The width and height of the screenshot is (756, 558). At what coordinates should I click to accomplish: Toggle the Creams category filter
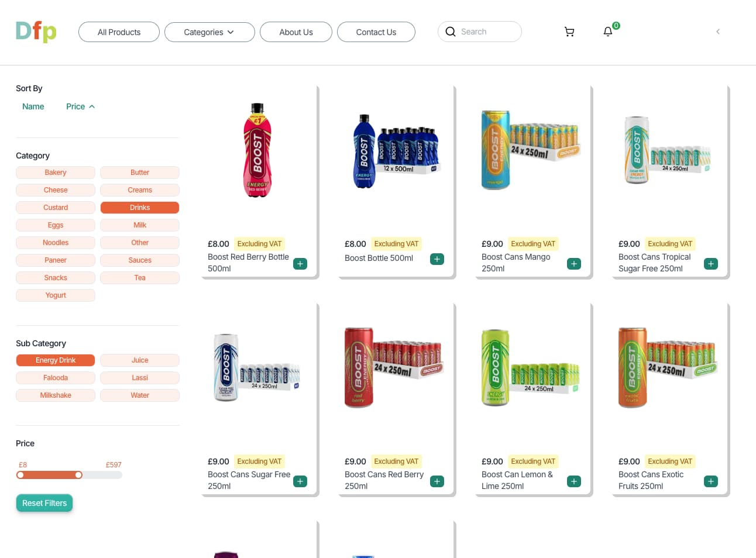pyautogui.click(x=140, y=190)
